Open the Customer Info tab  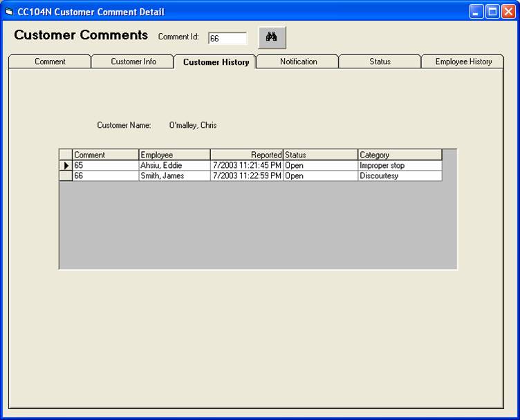point(133,61)
